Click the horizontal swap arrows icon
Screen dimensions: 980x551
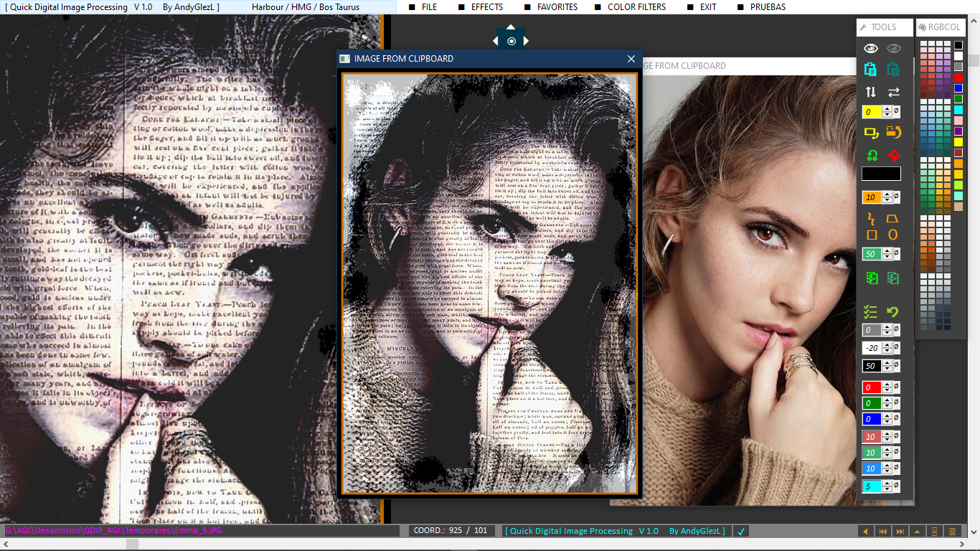(893, 92)
